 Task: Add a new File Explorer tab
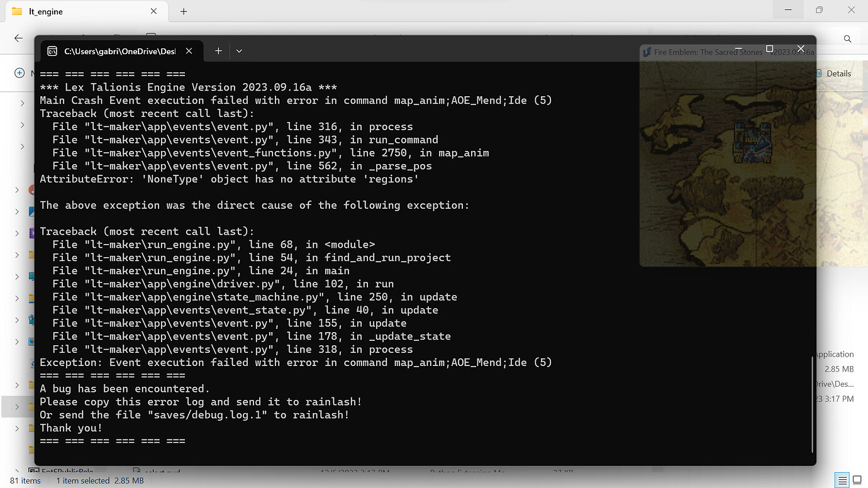(x=184, y=11)
